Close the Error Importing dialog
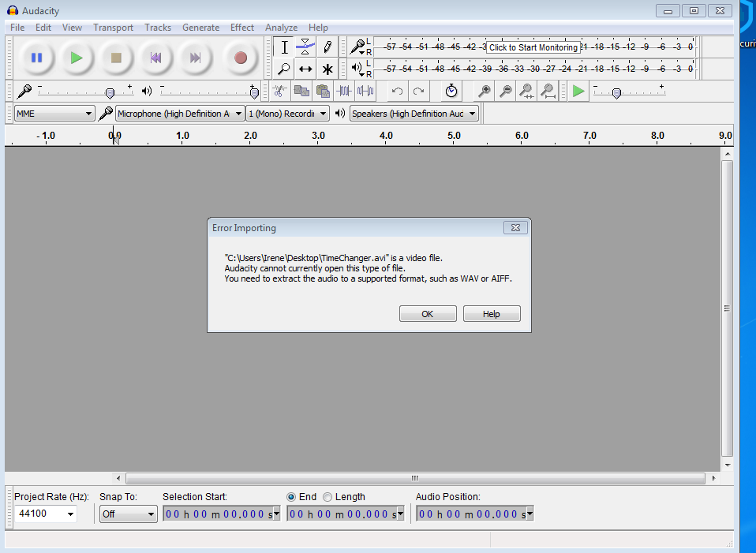756x553 pixels. (x=515, y=227)
